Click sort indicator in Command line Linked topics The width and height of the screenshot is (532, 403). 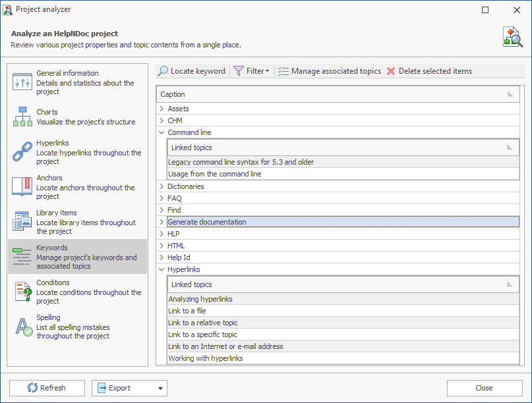(510, 147)
